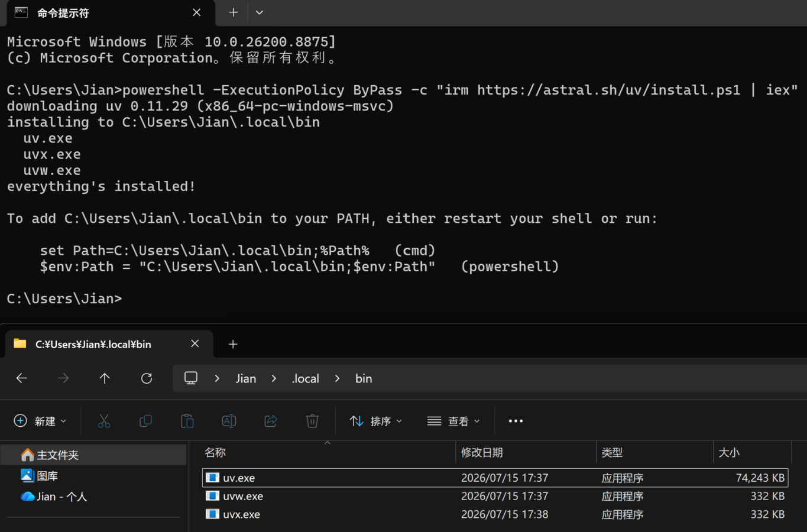Screen dimensions: 807x532
Task: Click the Delete trash icon
Action: [312, 421]
